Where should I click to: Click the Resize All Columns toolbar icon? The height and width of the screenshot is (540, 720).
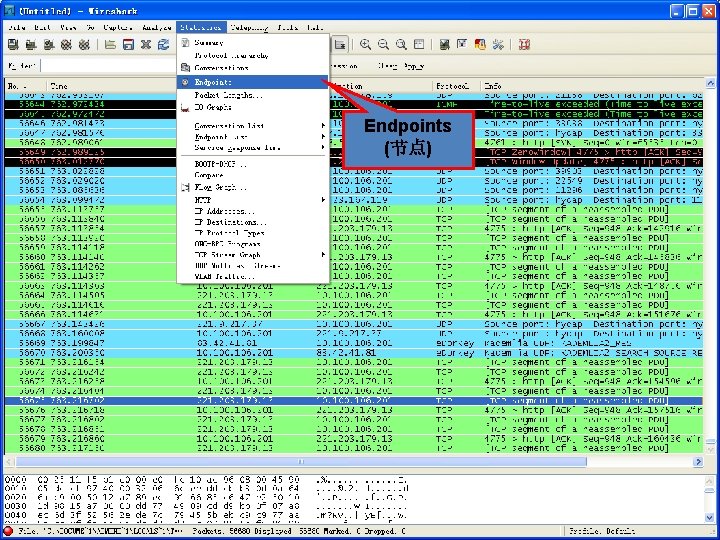(x=418, y=45)
